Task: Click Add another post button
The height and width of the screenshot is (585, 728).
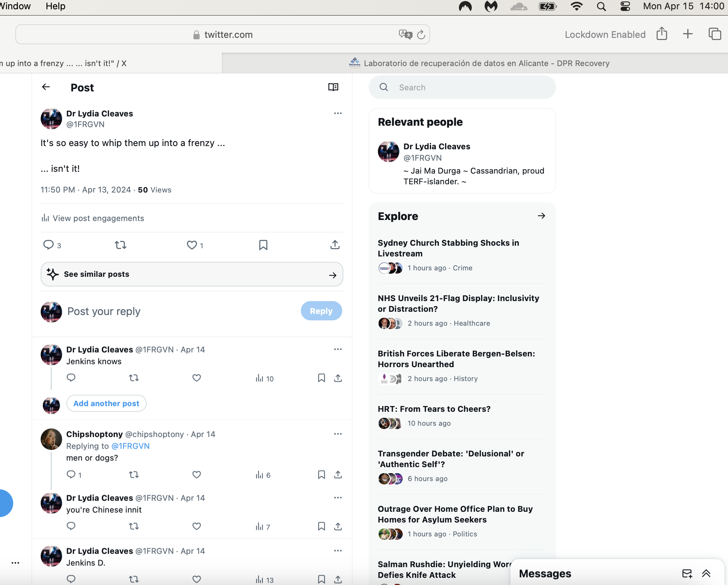Action: [106, 403]
